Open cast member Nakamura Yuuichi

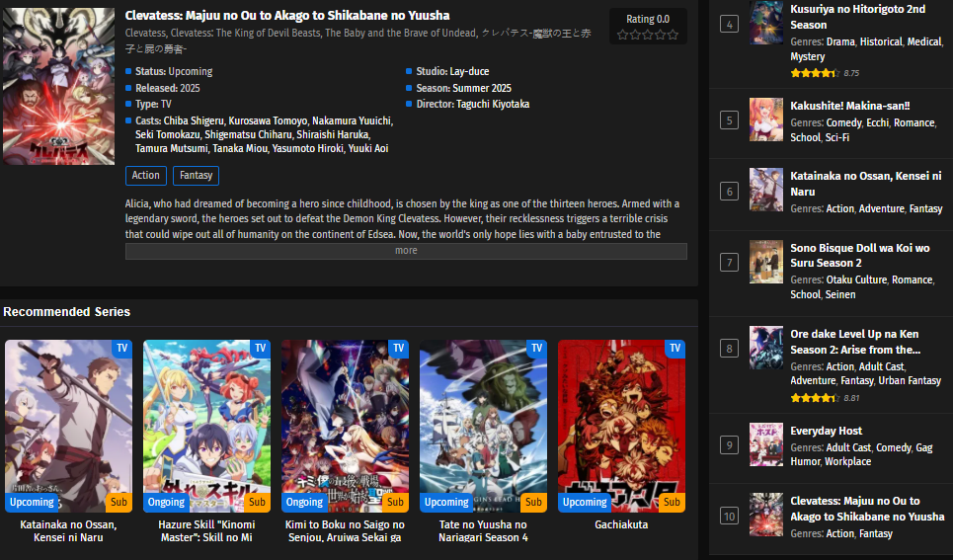[x=352, y=120]
